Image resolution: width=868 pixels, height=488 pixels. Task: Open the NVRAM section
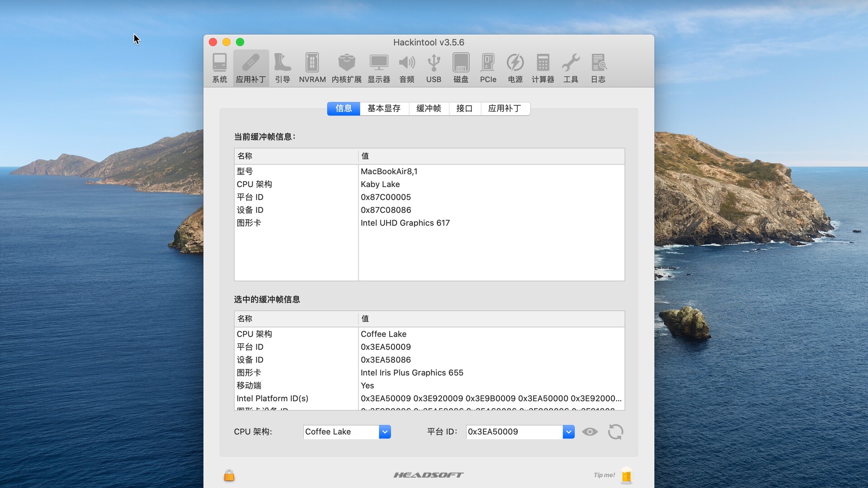[x=312, y=68]
